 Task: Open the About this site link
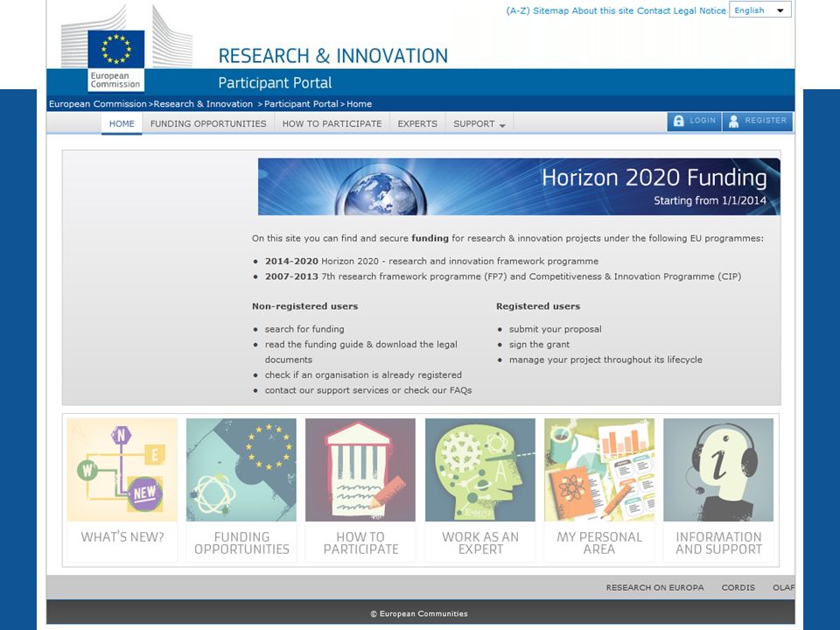pyautogui.click(x=603, y=10)
